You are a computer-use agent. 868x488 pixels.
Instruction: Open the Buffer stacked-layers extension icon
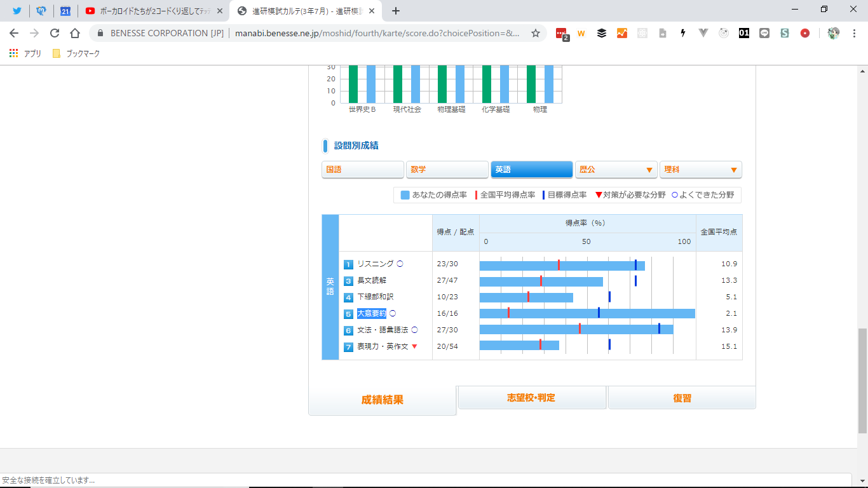pos(602,33)
